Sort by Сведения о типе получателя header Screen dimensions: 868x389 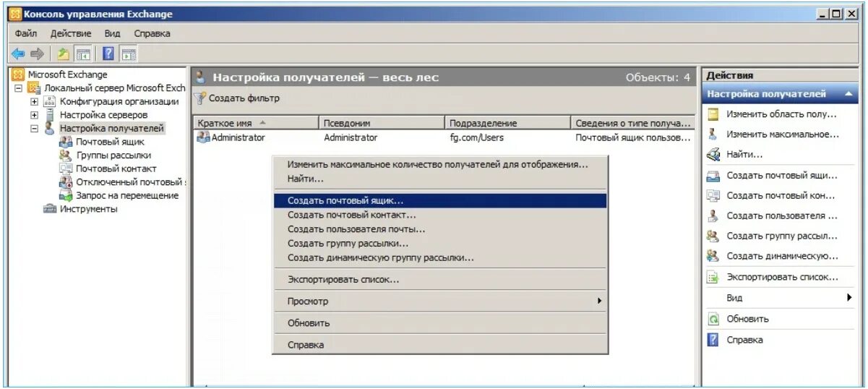click(634, 123)
